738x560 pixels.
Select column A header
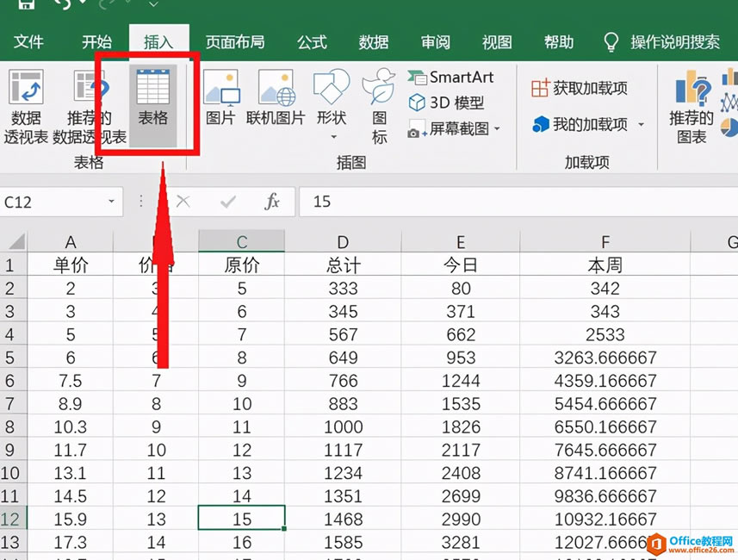tap(71, 241)
